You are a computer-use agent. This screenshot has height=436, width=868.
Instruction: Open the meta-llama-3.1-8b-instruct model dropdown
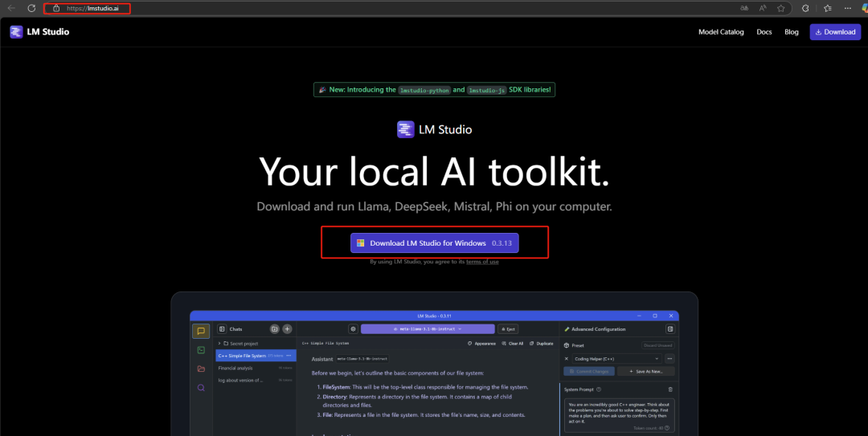428,329
